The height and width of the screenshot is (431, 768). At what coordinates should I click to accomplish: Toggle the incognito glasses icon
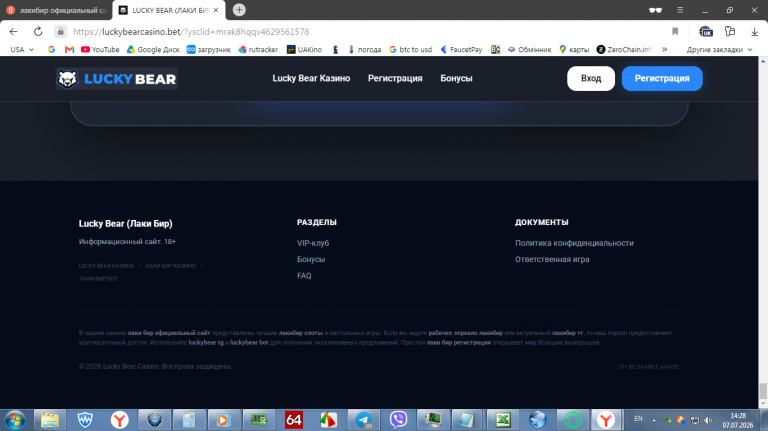(x=655, y=10)
